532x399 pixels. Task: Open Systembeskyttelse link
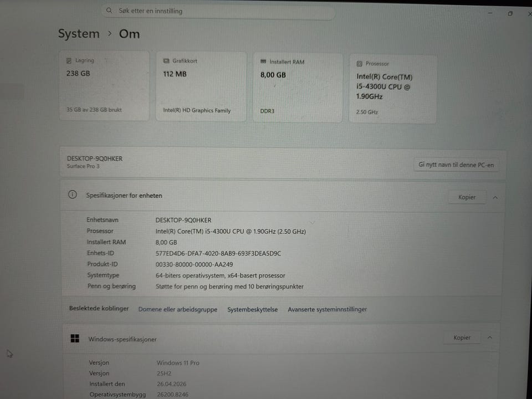click(x=253, y=309)
